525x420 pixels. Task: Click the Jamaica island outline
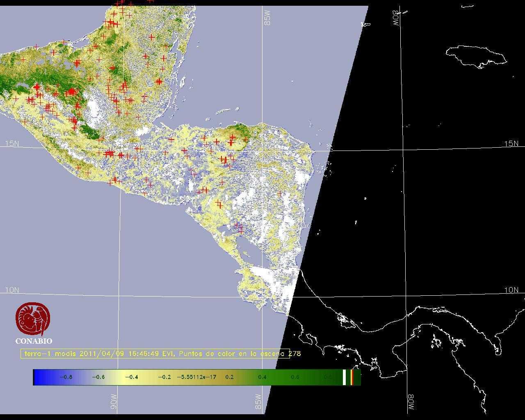pos(476,55)
